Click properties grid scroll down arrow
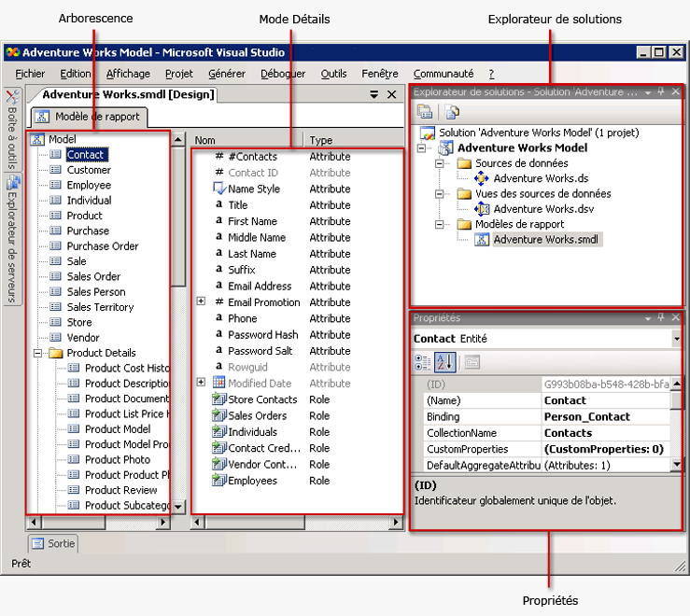Viewport: 690px width, 616px height. click(x=676, y=464)
